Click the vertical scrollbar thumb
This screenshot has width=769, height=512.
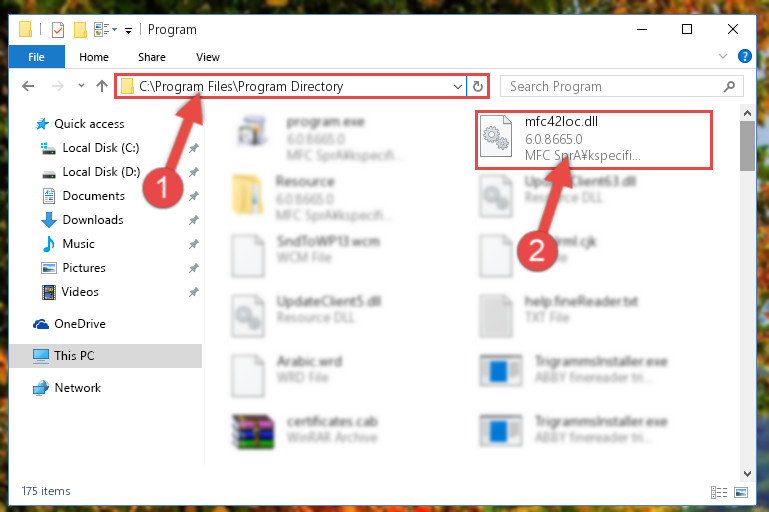(x=747, y=146)
